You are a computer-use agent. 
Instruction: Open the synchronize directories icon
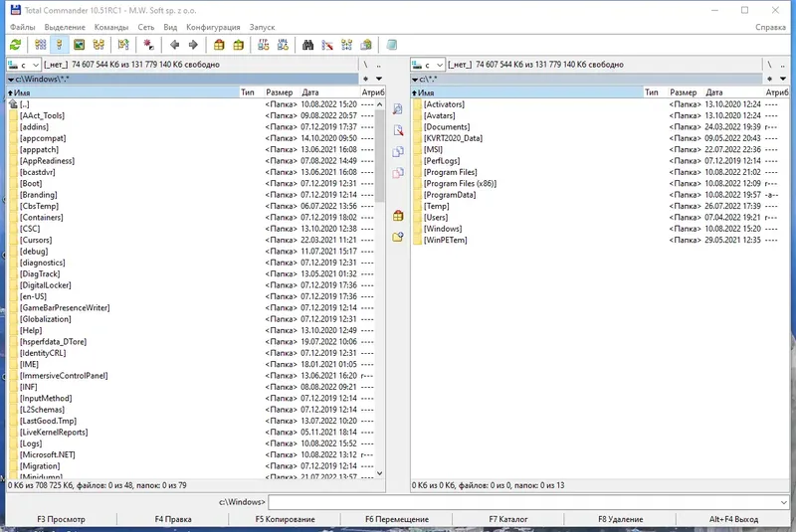point(346,45)
